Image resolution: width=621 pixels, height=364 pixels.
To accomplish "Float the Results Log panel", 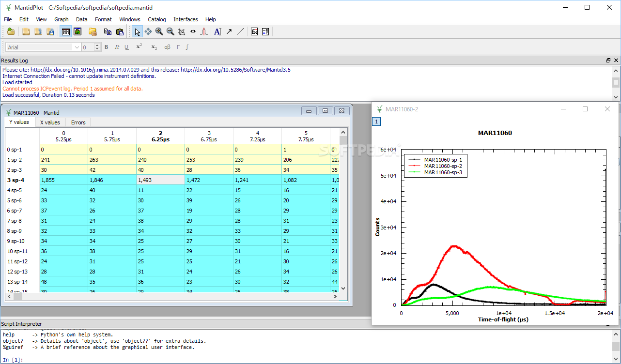I will (608, 61).
